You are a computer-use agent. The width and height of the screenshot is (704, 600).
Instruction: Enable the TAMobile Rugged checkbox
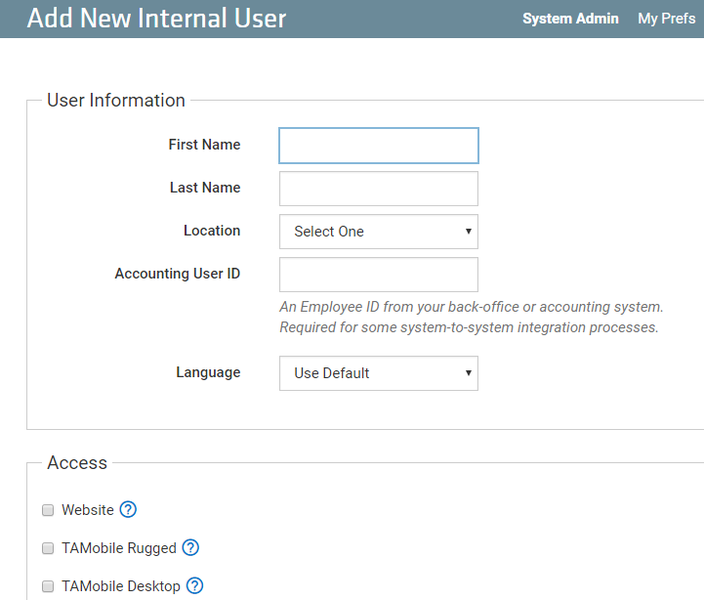click(48, 548)
